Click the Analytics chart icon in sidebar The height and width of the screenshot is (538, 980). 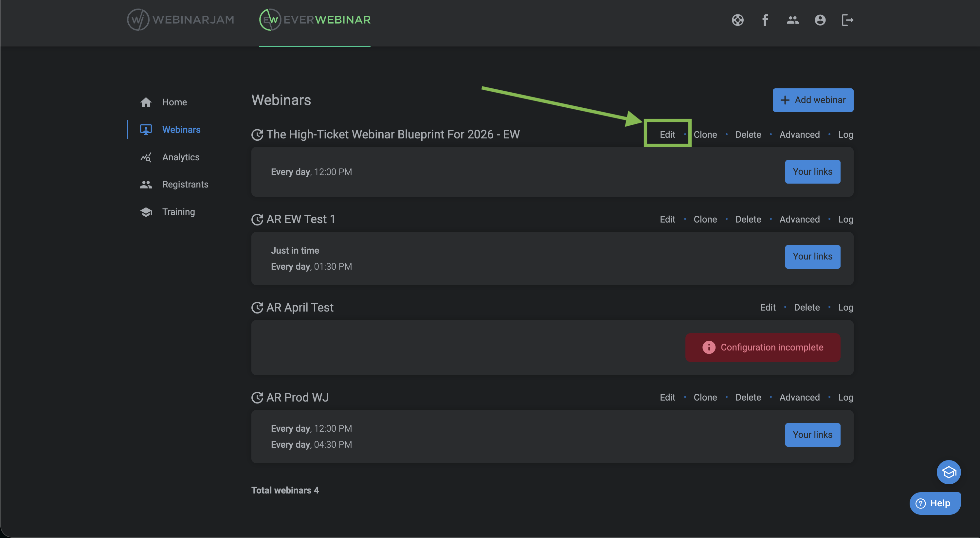(x=146, y=157)
